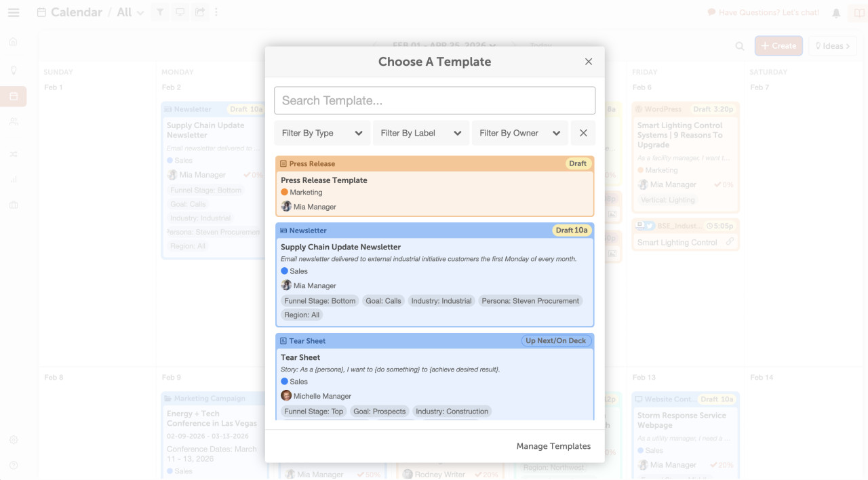The height and width of the screenshot is (480, 868).
Task: Click Michelle Manager avatar on Tear Sheet
Action: pyautogui.click(x=286, y=396)
